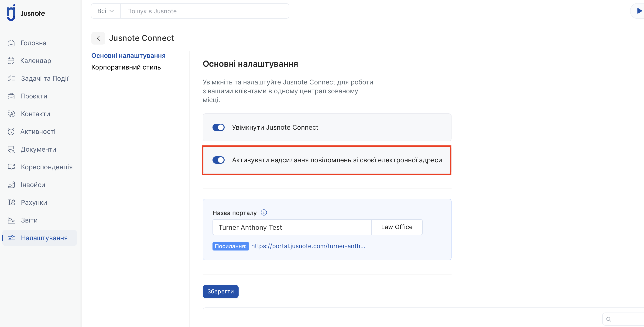
Task: Select the Корпоративний стиль tab
Action: point(126,67)
